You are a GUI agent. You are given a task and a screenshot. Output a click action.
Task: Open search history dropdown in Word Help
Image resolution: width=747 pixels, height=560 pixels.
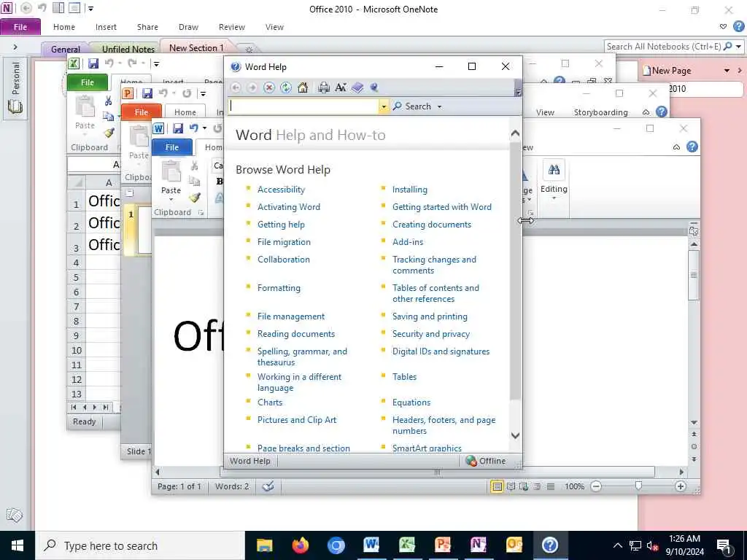pos(384,106)
